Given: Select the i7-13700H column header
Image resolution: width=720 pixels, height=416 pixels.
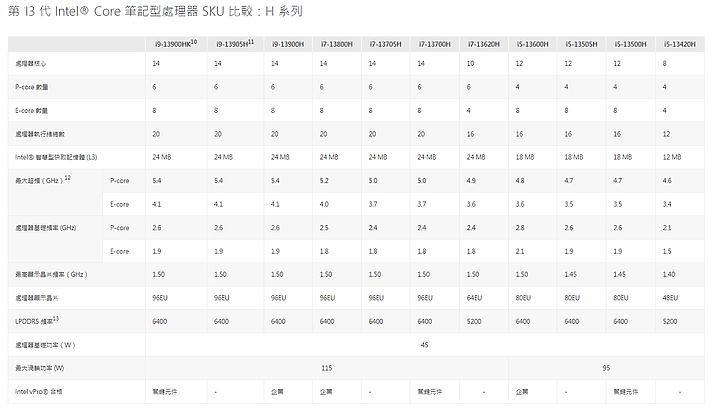Looking at the screenshot, I should [x=434, y=44].
